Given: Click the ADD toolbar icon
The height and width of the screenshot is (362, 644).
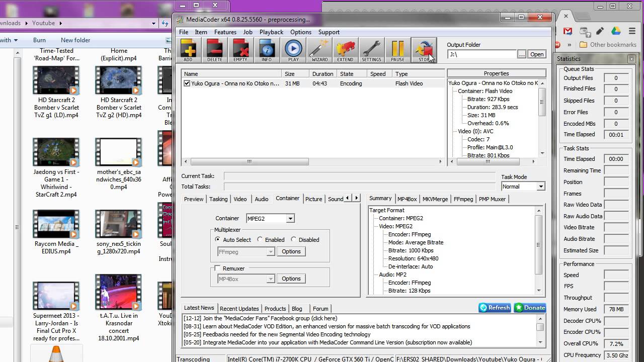Looking at the screenshot, I should [x=188, y=50].
